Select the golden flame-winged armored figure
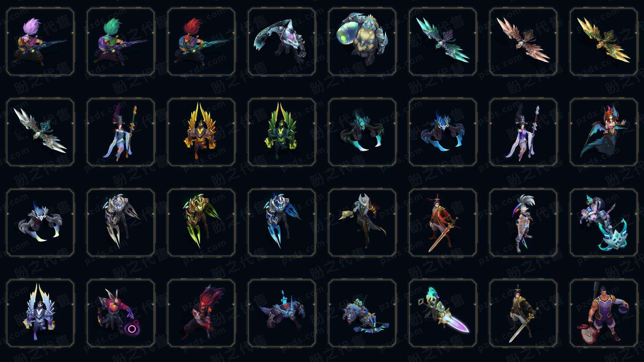This screenshot has height=362, width=644. tap(201, 132)
